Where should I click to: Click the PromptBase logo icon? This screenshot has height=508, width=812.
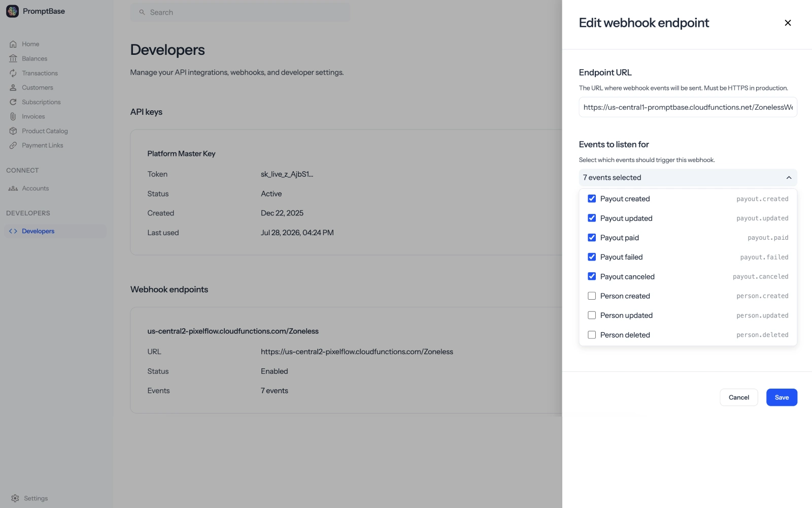coord(12,11)
